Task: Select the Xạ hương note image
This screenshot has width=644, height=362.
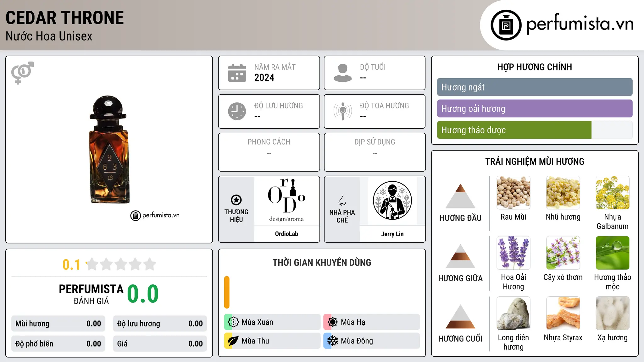Action: tap(613, 313)
